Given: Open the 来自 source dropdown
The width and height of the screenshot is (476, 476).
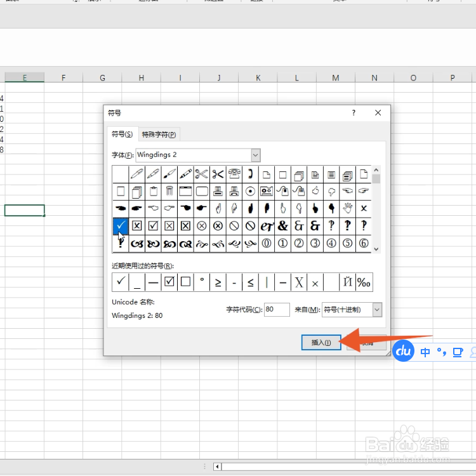Looking at the screenshot, I should click(x=377, y=310).
